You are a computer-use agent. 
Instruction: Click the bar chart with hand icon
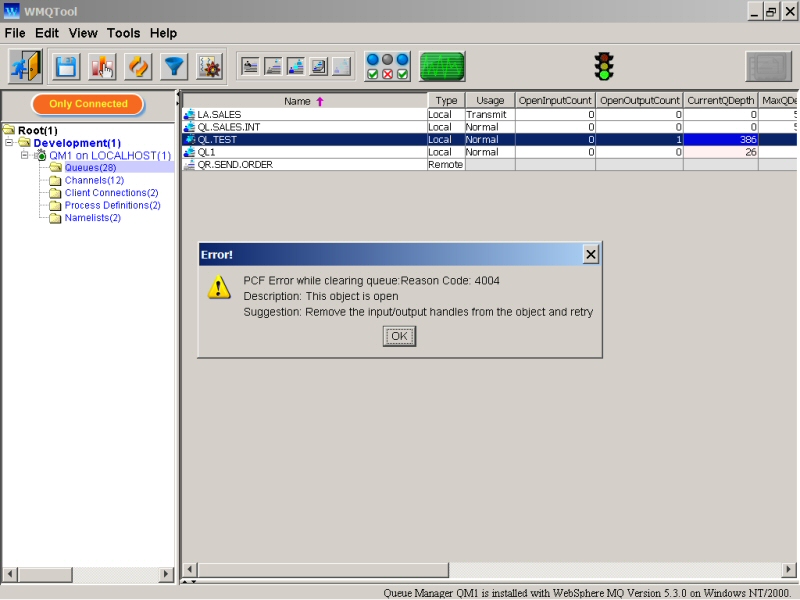[x=102, y=66]
